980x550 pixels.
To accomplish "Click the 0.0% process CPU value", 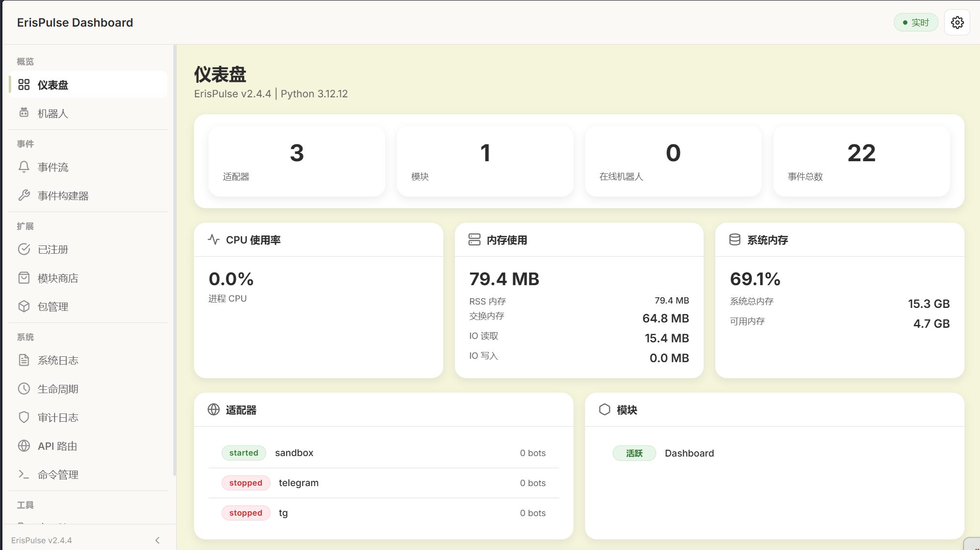I will point(231,279).
